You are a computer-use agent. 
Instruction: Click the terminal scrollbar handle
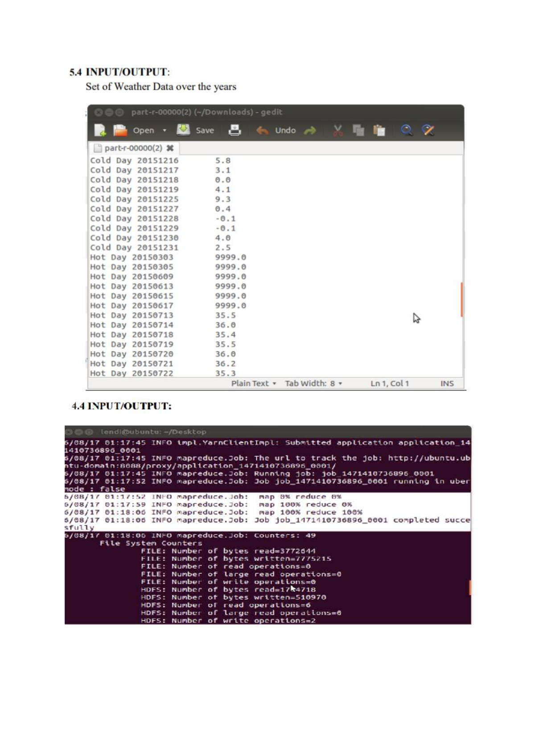pos(470,587)
